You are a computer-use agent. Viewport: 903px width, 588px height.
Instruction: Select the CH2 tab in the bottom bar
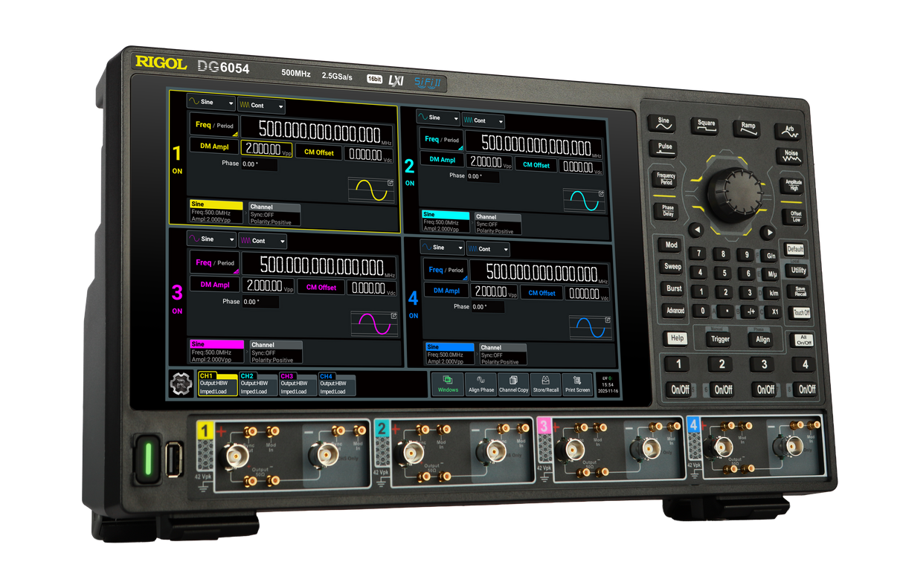pyautogui.click(x=257, y=384)
